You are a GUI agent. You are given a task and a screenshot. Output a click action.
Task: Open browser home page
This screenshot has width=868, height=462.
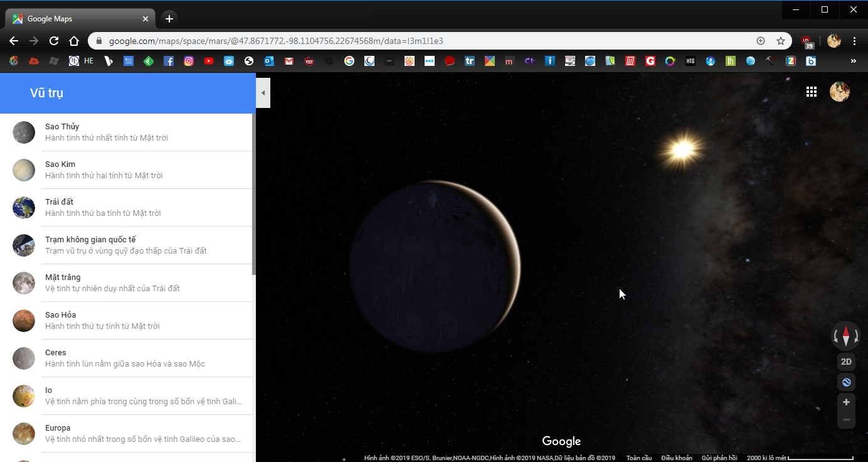(74, 41)
